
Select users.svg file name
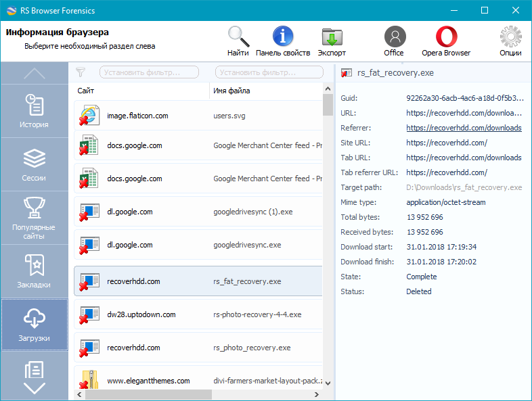[x=229, y=116]
